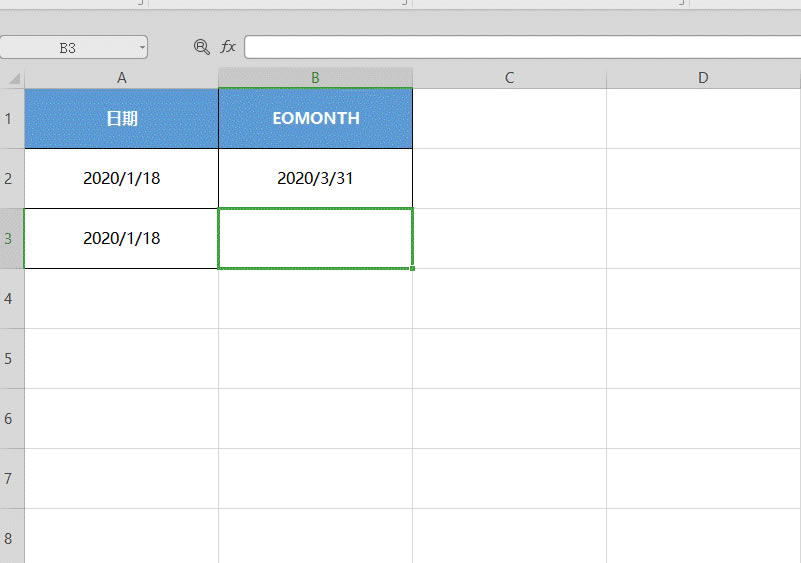Select row 3 header
Image resolution: width=801 pixels, height=563 pixels.
coord(11,238)
